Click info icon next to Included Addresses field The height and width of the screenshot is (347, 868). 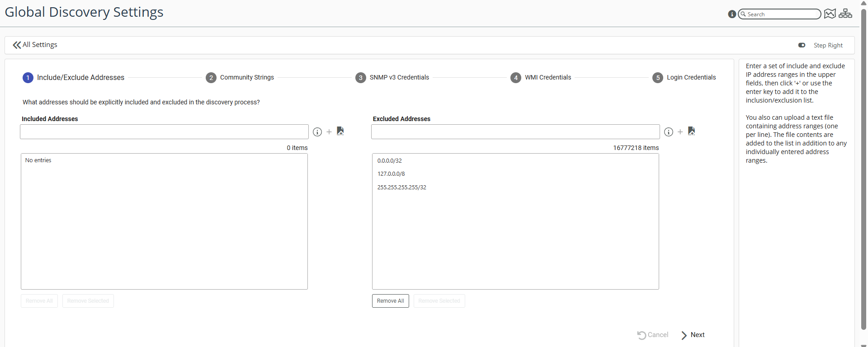click(x=317, y=132)
